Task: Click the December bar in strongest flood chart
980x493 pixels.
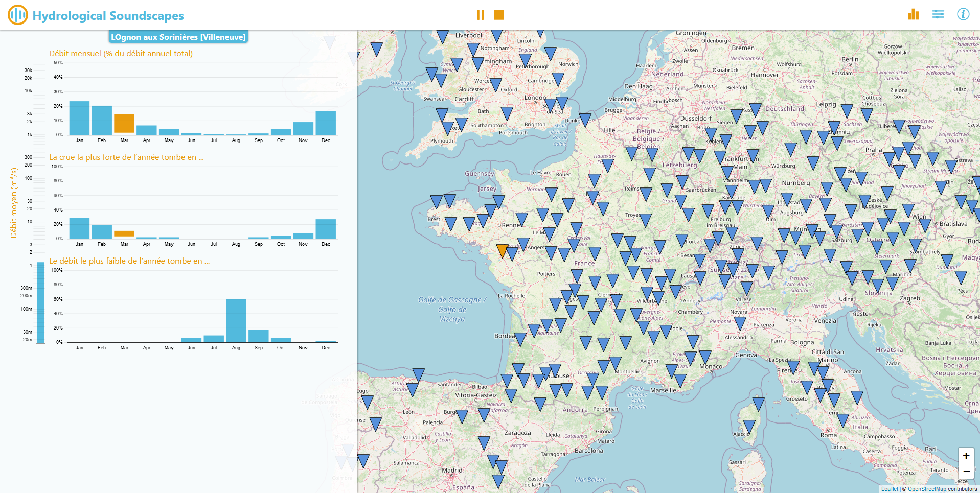Action: point(326,229)
